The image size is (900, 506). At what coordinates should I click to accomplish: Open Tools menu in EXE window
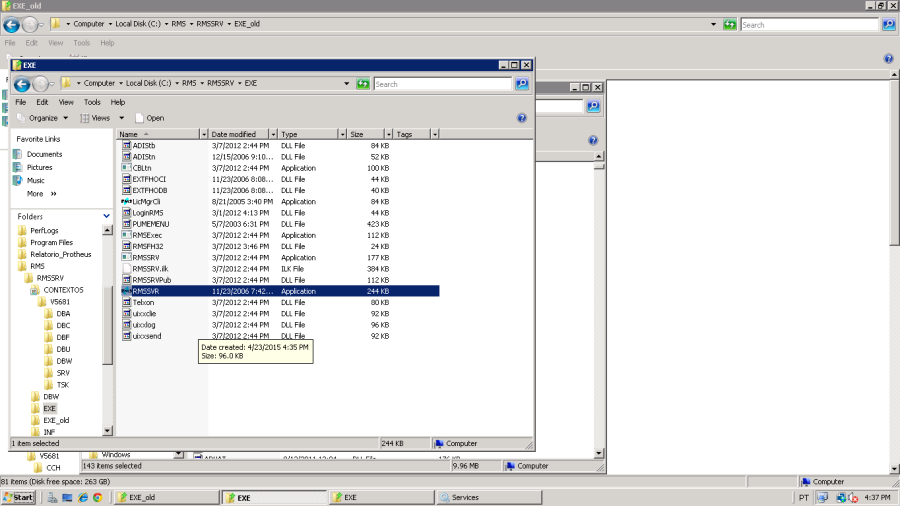[x=92, y=102]
